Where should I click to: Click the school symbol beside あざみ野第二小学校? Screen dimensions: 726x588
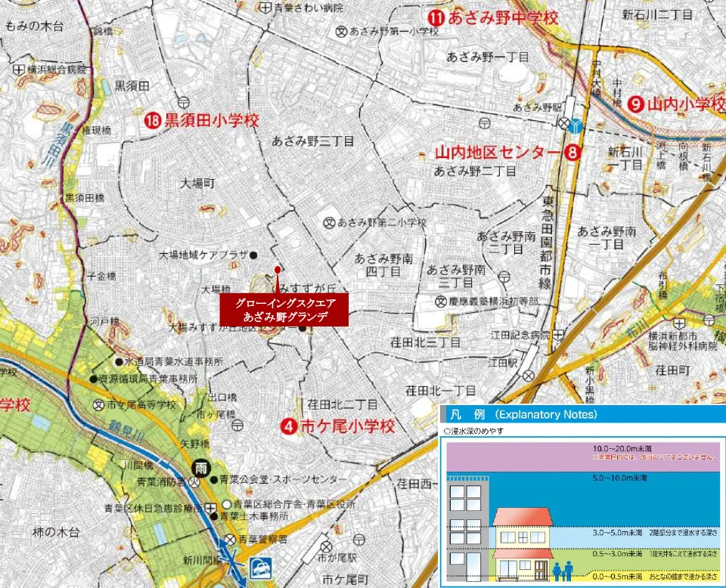(x=329, y=223)
